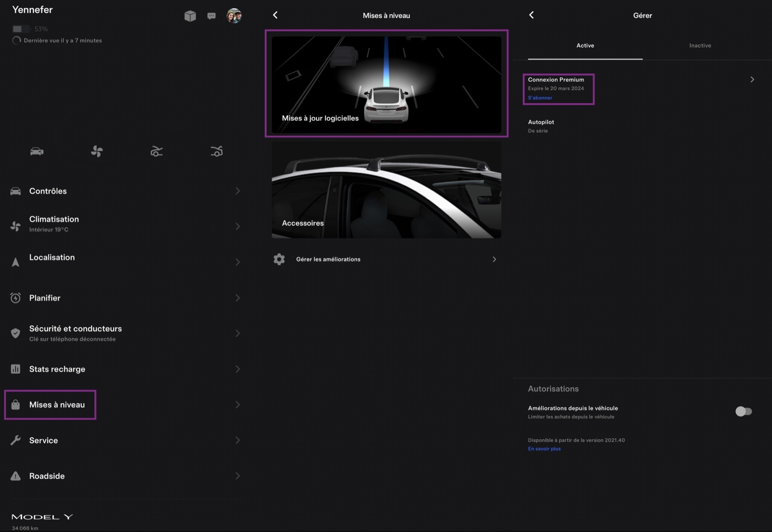This screenshot has height=532, width=772.
Task: Click the fan icon beside Climatisation
Action: coord(15,226)
